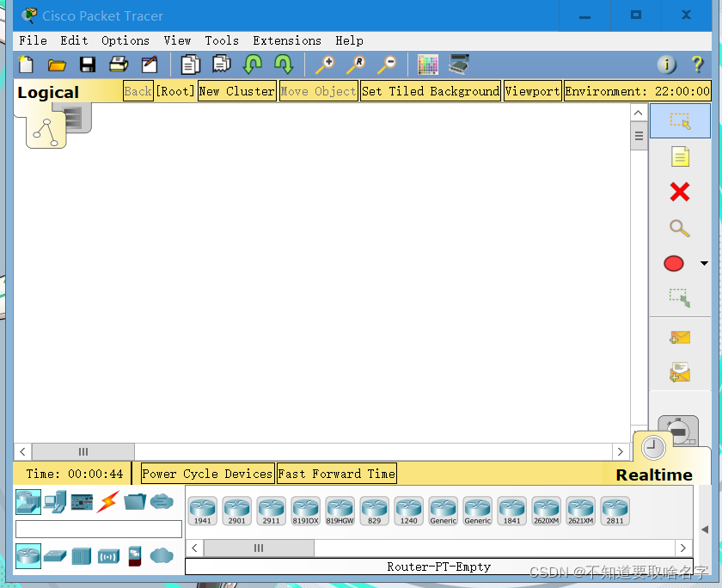Click the Environment: 22:00:00 button
This screenshot has width=722, height=588.
[638, 91]
